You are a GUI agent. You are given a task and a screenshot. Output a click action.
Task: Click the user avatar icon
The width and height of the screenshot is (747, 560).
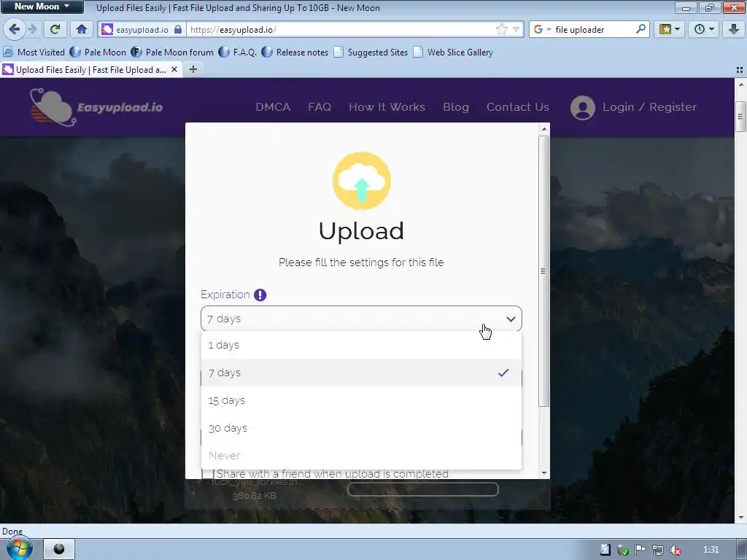point(583,108)
